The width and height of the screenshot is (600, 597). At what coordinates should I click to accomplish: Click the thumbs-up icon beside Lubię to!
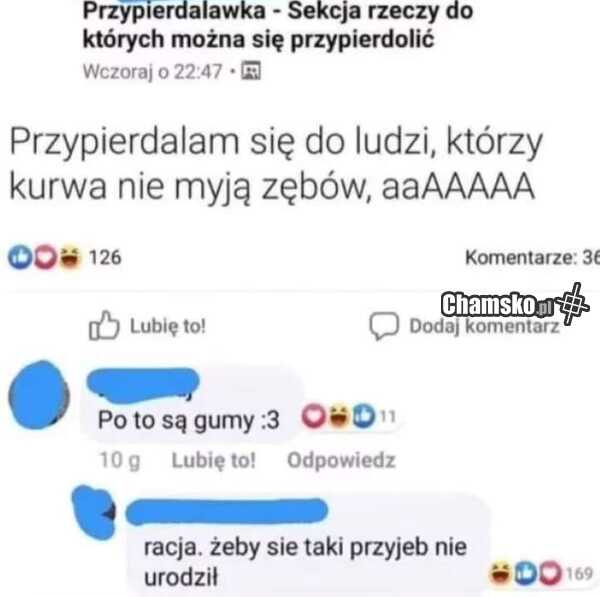click(x=104, y=326)
